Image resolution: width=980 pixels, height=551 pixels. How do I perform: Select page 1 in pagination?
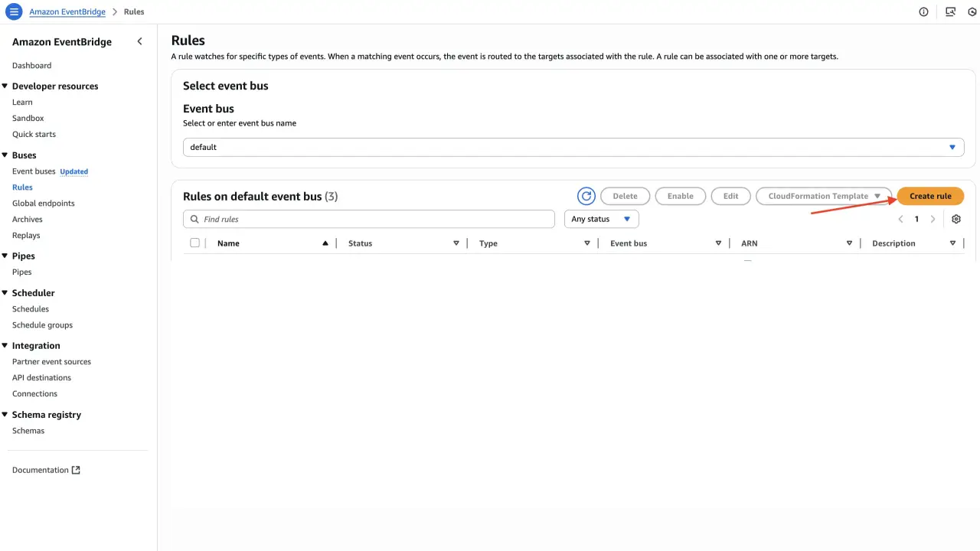[x=916, y=220]
